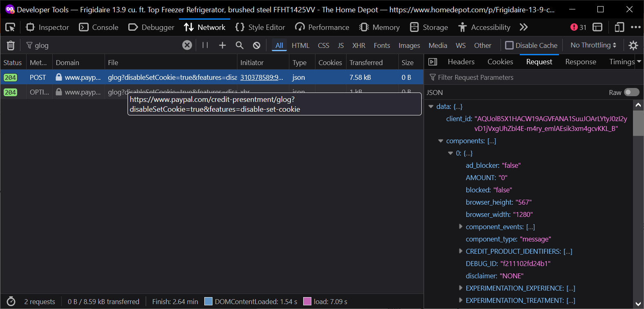The image size is (644, 309).
Task: Filter requests by Other
Action: (x=483, y=45)
